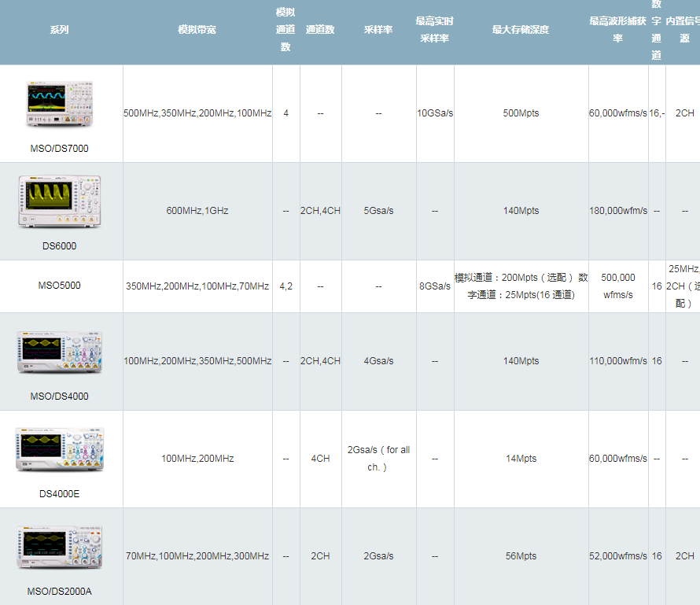
Task: Click the 10GSa/s real-time sample rate value
Action: click(x=435, y=113)
